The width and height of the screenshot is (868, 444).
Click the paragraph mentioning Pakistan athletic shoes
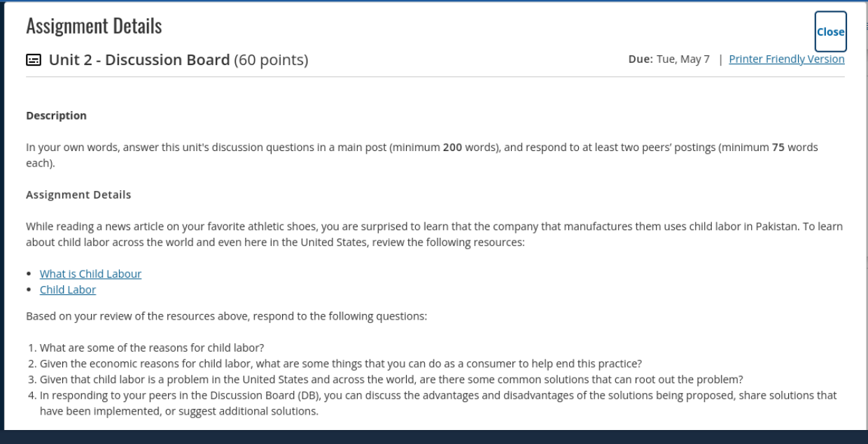pyautogui.click(x=434, y=235)
